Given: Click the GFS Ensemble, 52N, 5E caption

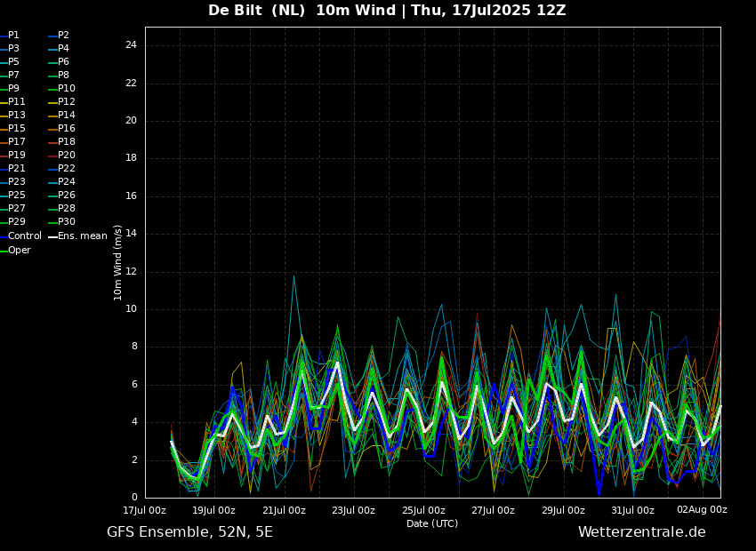Looking at the screenshot, I should pyautogui.click(x=189, y=532).
